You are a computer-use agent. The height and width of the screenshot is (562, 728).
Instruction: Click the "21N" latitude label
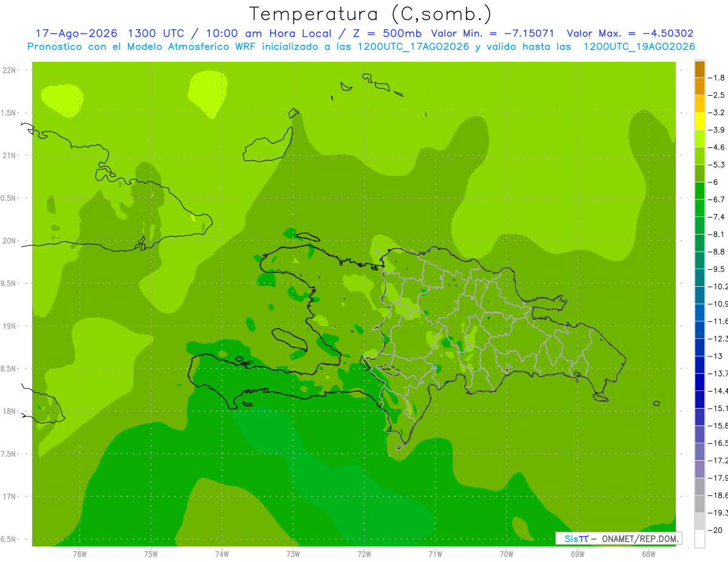10,155
